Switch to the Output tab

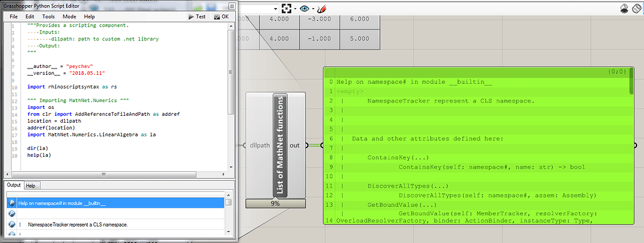pyautogui.click(x=14, y=186)
